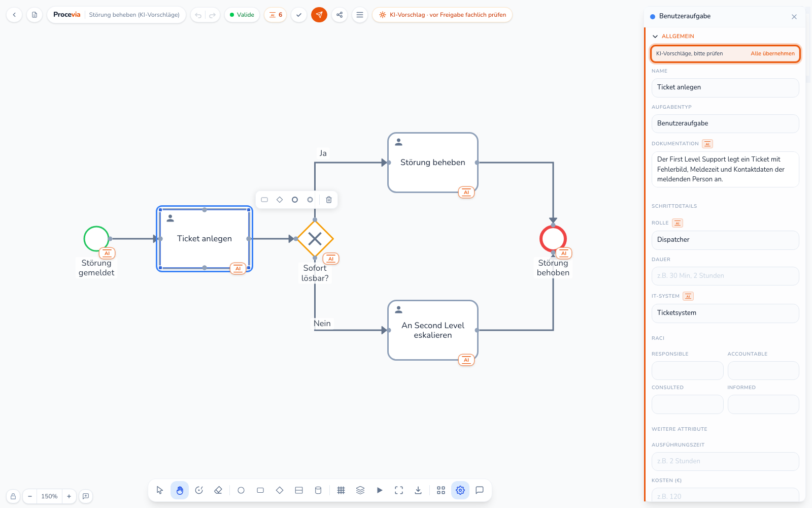
Task: Add a data store cylinder shape
Action: [318, 490]
